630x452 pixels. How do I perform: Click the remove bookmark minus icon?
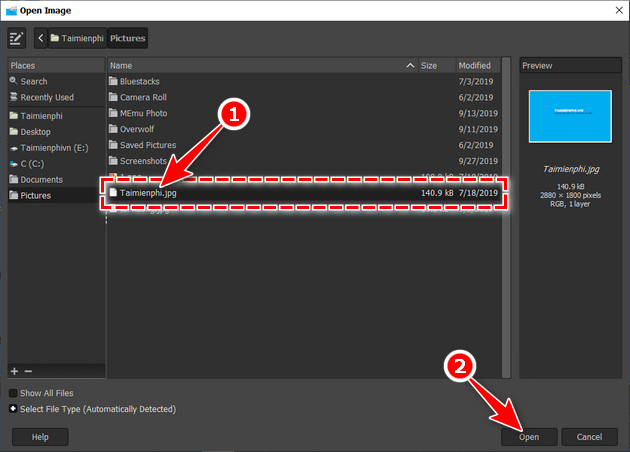[x=28, y=371]
